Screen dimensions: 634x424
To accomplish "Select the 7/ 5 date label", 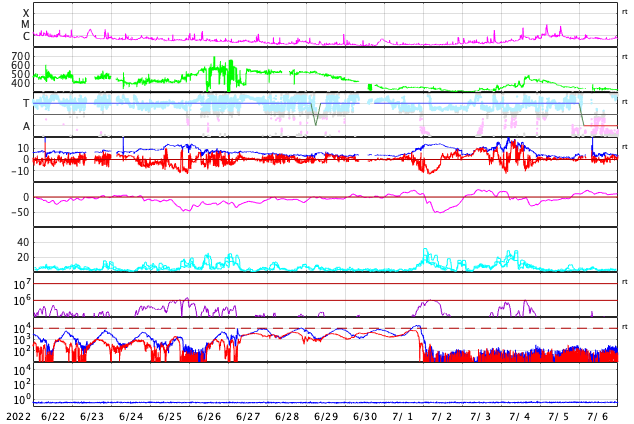I will click(x=559, y=417).
